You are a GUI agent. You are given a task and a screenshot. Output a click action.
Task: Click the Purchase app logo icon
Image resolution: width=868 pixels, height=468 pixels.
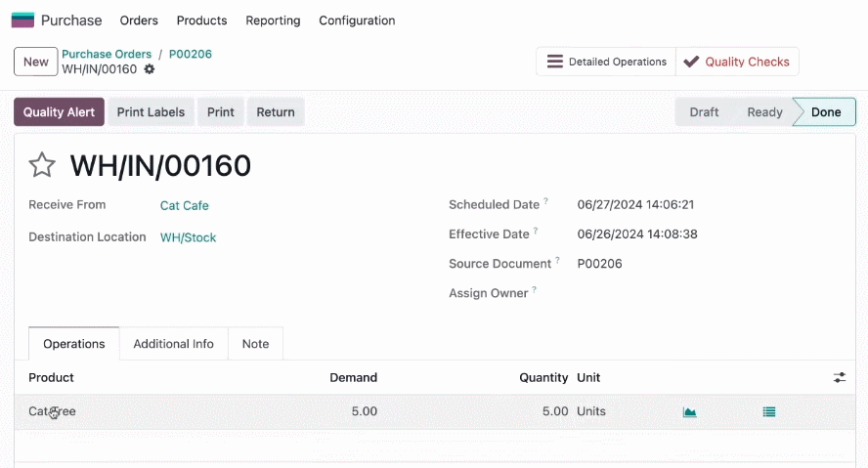tap(22, 21)
